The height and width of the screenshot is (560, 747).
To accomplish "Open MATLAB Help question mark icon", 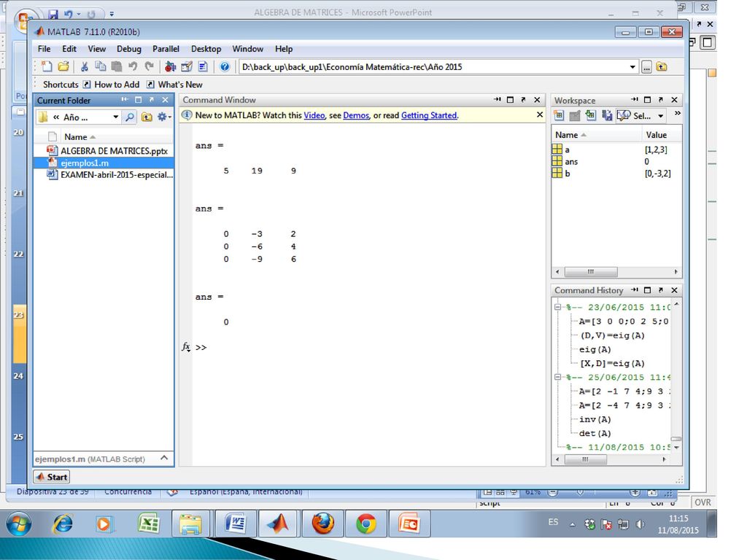I will (225, 66).
